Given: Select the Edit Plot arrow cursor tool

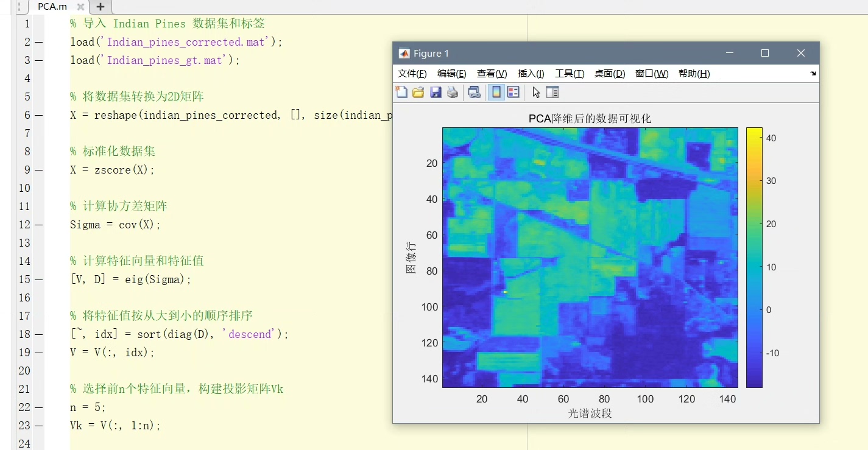Looking at the screenshot, I should tap(536, 92).
